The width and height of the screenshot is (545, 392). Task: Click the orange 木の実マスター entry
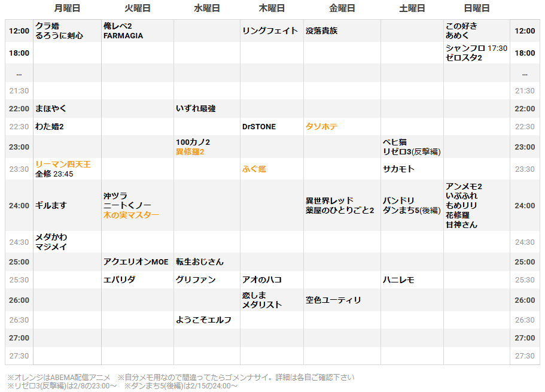[x=131, y=215]
